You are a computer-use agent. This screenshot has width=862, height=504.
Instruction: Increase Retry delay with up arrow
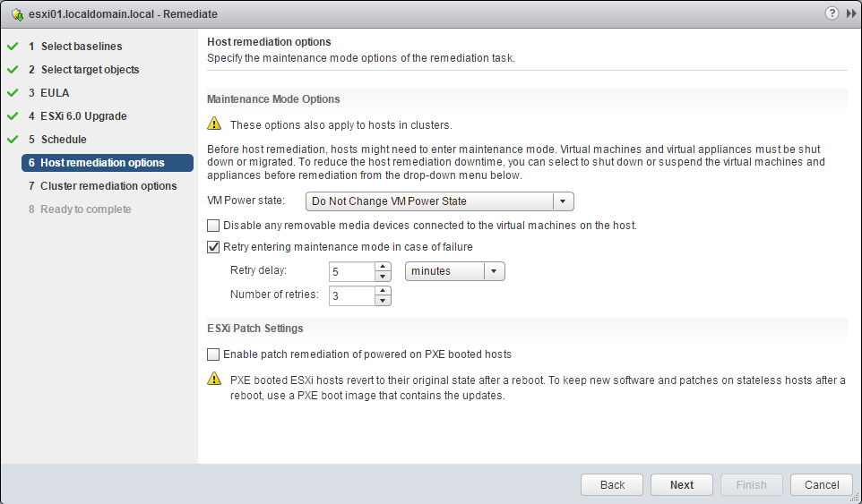click(384, 267)
